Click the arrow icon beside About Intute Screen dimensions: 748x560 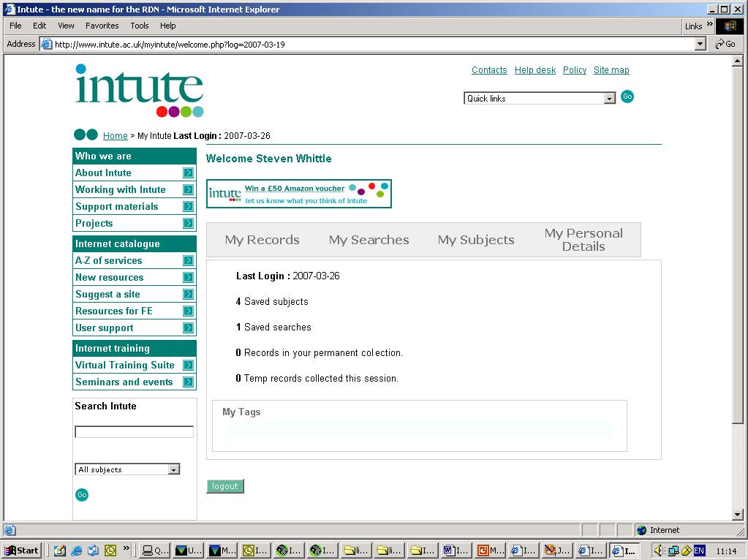click(189, 173)
